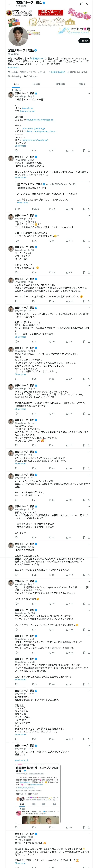
Task: Expand "Show more" on the Aug 5 post
Action: [20, 863]
